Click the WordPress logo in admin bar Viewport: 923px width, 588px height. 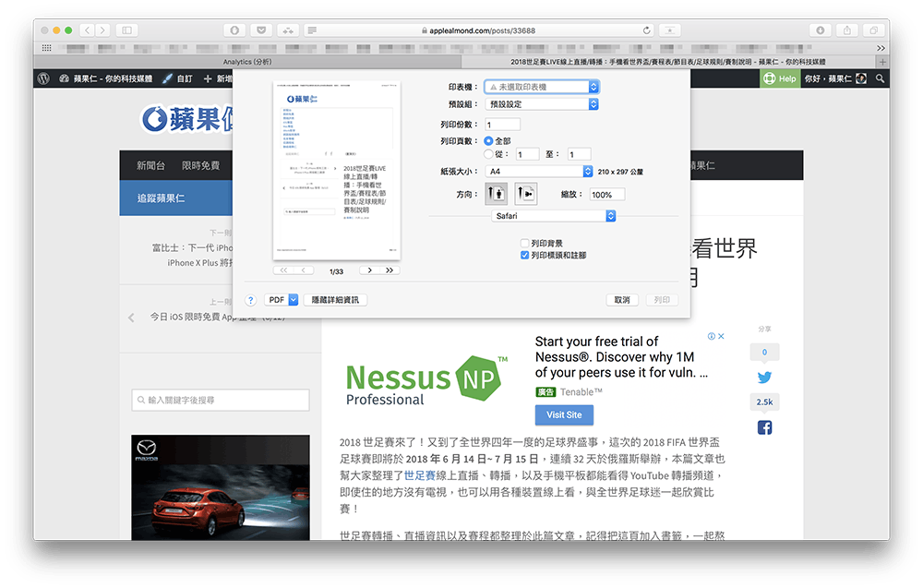(43, 79)
